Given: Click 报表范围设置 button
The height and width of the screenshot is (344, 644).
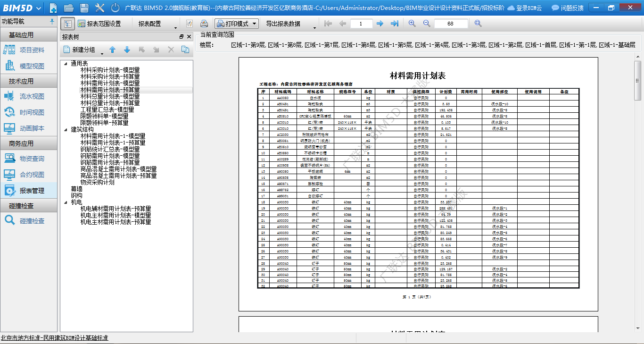Looking at the screenshot, I should point(99,24).
